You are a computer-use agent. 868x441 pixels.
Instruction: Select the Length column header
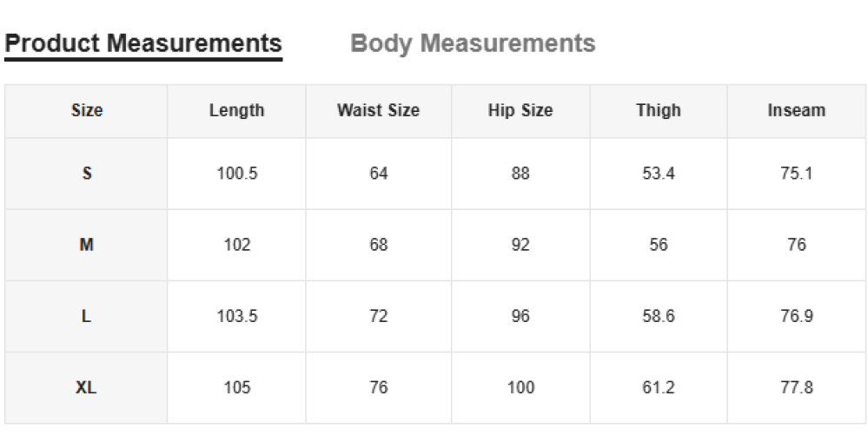point(236,110)
